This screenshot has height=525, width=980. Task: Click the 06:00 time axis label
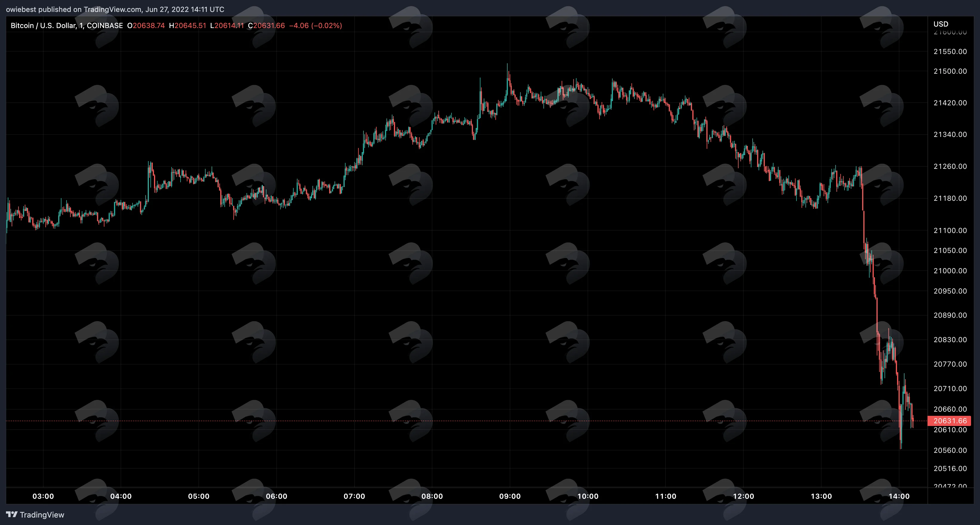[x=277, y=496]
